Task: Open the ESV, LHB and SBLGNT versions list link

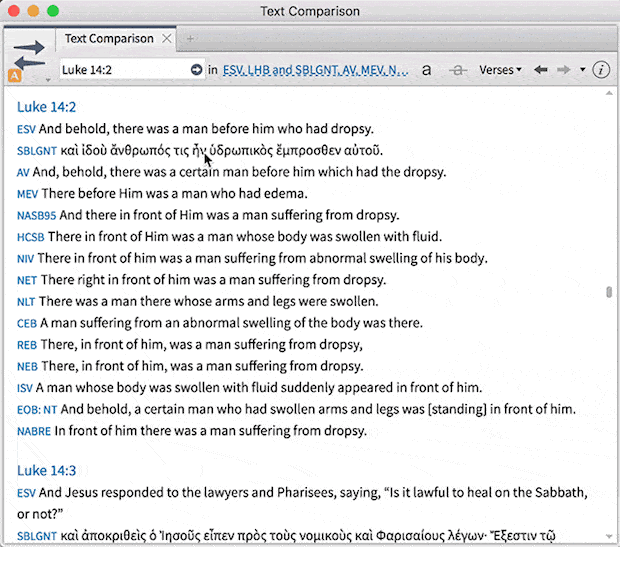Action: (x=315, y=70)
